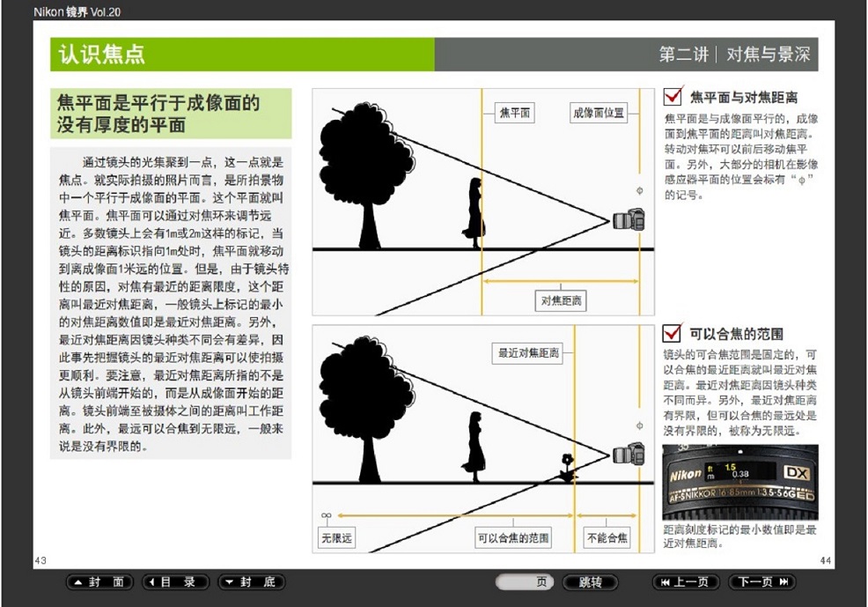Viewport: 868px width, 607px height.
Task: Click the infinity symbol above 无限远
Action: (327, 514)
